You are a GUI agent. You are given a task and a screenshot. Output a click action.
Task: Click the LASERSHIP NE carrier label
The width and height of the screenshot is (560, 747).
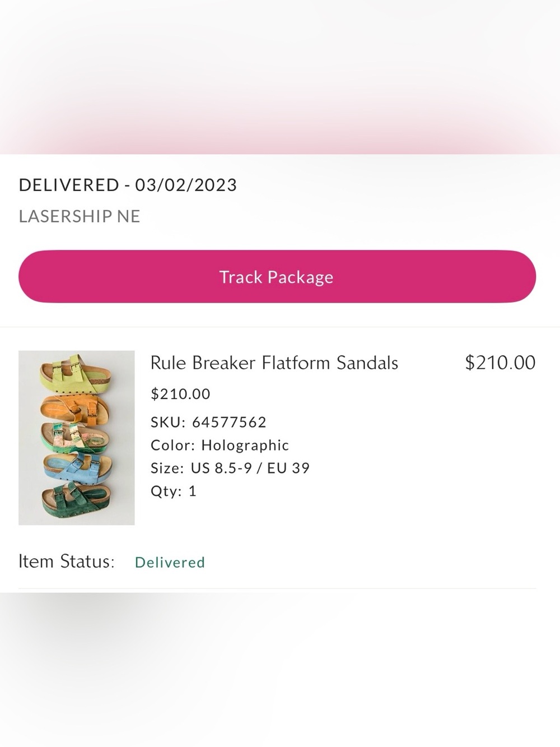click(x=80, y=216)
